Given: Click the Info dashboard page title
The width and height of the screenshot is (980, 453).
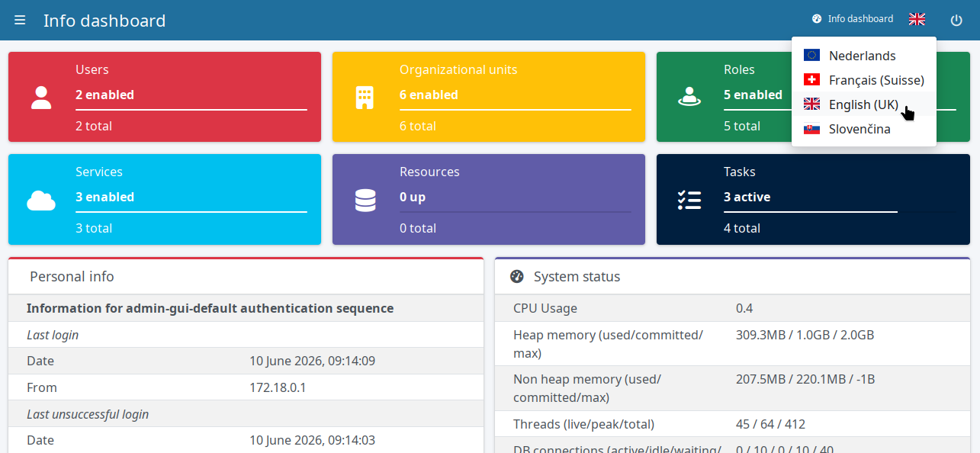Looking at the screenshot, I should point(104,21).
